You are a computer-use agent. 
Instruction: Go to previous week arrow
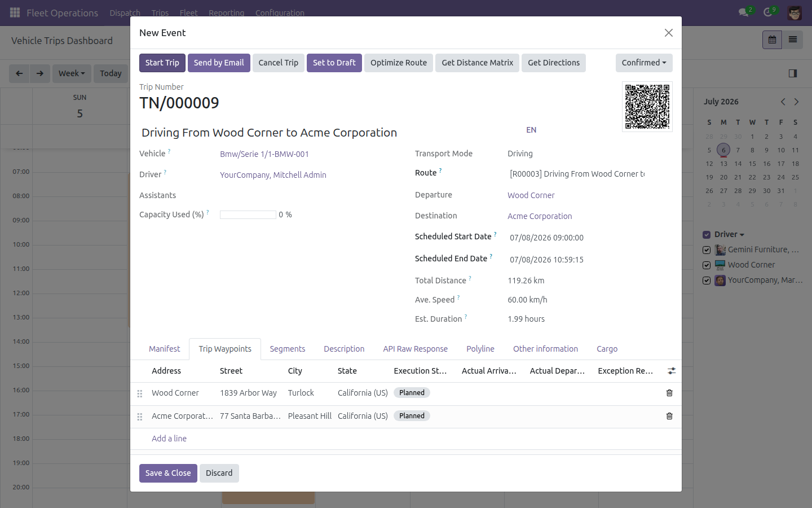[x=19, y=73]
